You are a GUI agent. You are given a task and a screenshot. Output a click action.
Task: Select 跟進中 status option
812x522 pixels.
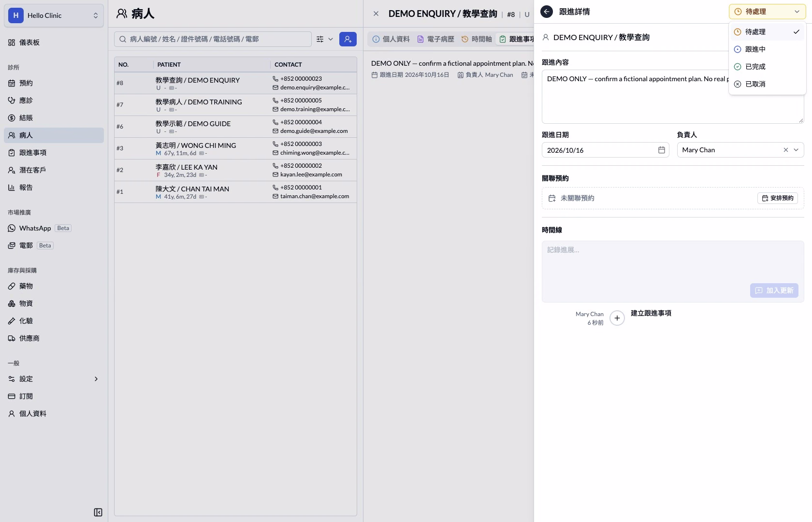point(767,49)
